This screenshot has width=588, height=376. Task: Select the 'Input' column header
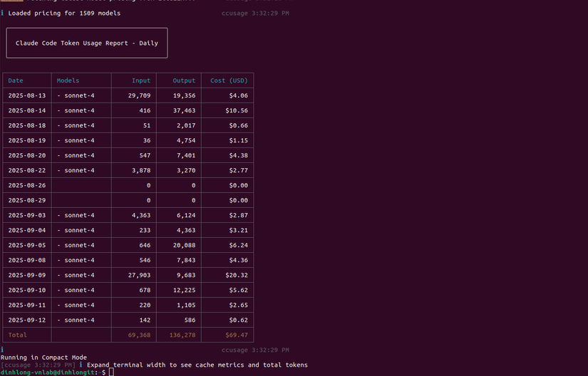point(141,80)
